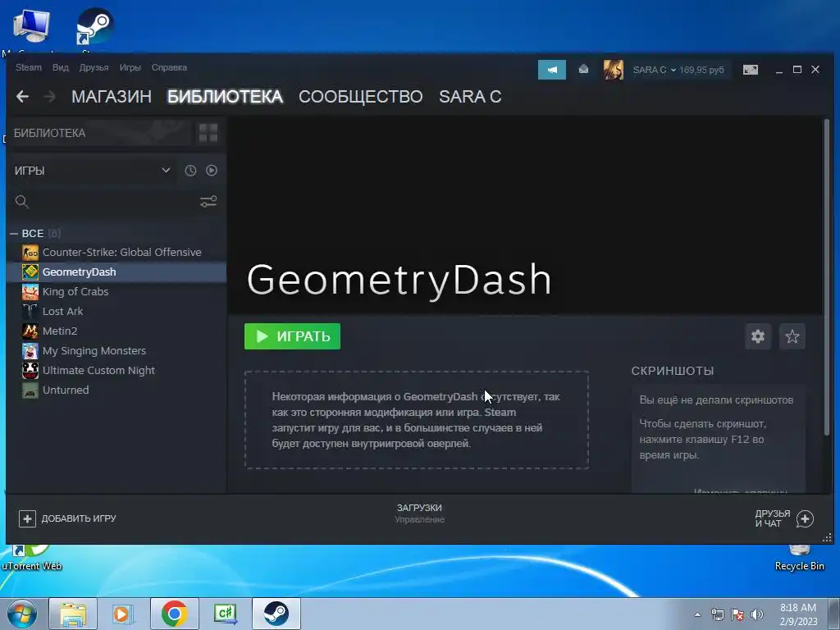Click the My Singing Monsters game icon
This screenshot has height=630, width=840.
tap(30, 350)
